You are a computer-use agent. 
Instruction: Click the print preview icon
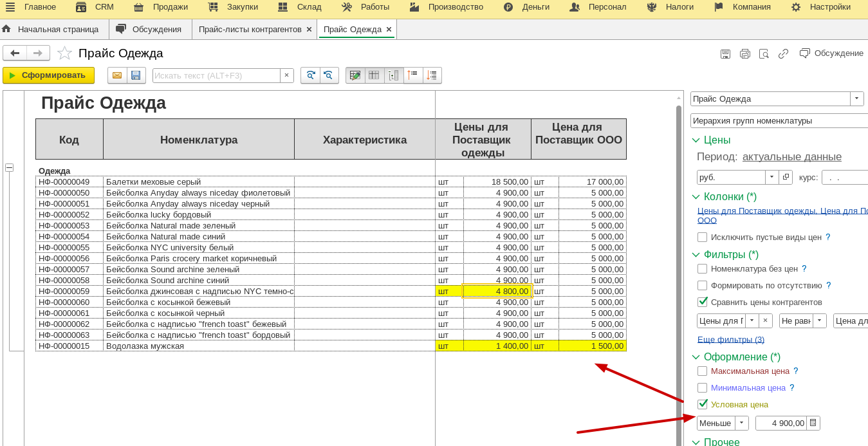tap(764, 53)
